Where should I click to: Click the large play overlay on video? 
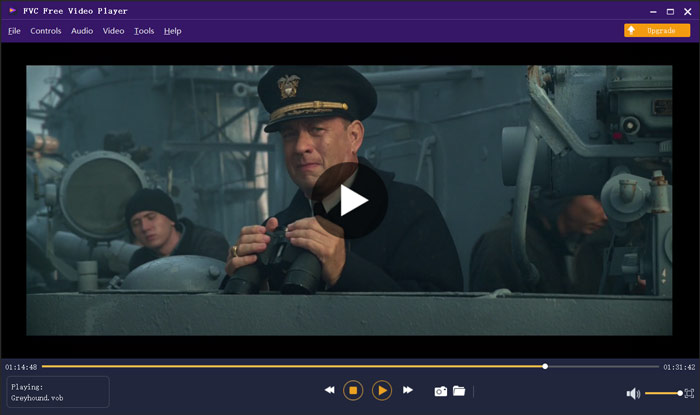click(x=350, y=200)
